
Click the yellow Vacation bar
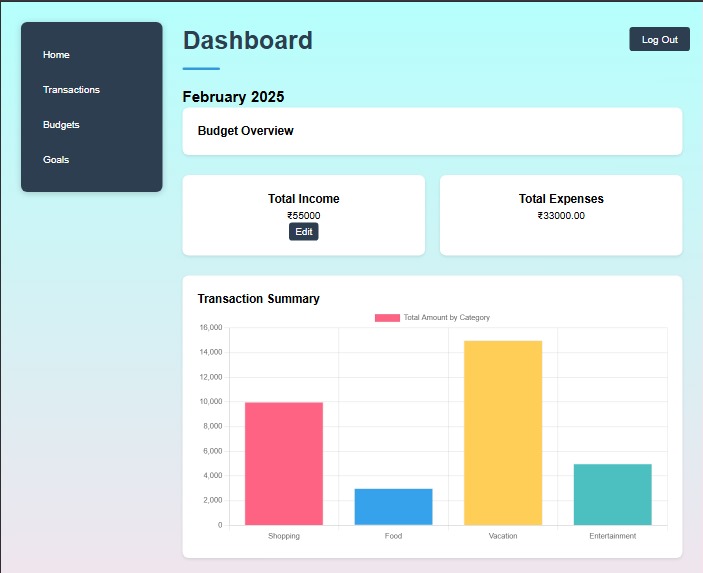[503, 432]
